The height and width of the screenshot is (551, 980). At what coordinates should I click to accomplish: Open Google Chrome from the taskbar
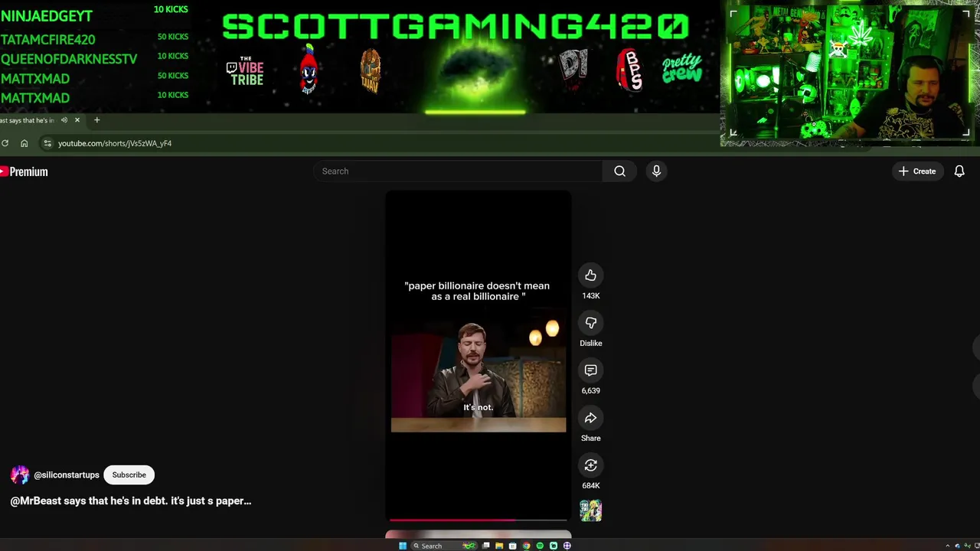[526, 546]
